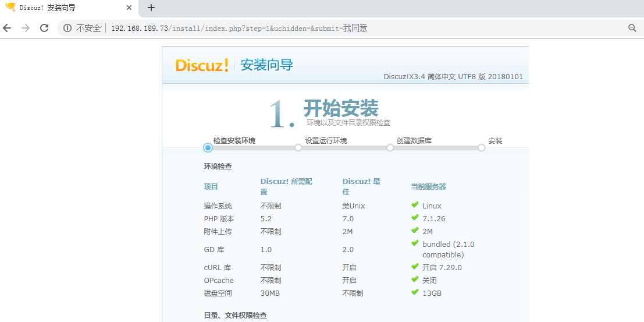Image resolution: width=644 pixels, height=322 pixels.
Task: Close the Discuz! 安装向导 tab
Action: [x=129, y=8]
